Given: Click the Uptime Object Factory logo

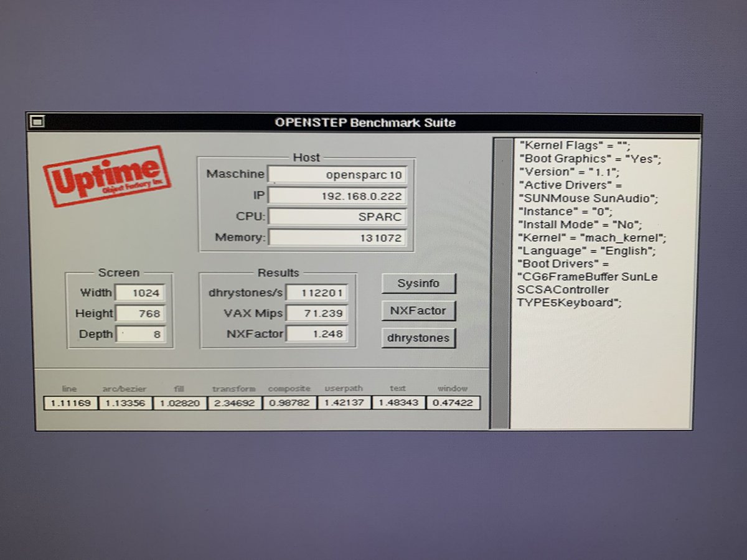Looking at the screenshot, I should pos(106,176).
